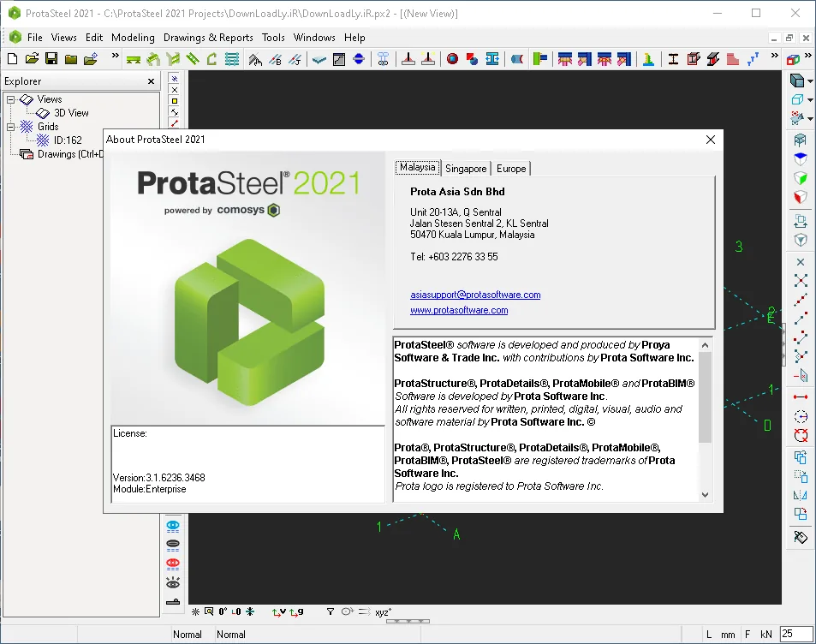Collapse the Views tree node

(x=10, y=99)
